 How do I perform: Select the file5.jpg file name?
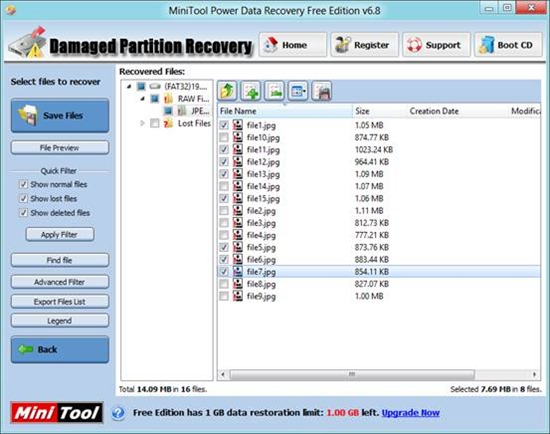coord(261,248)
